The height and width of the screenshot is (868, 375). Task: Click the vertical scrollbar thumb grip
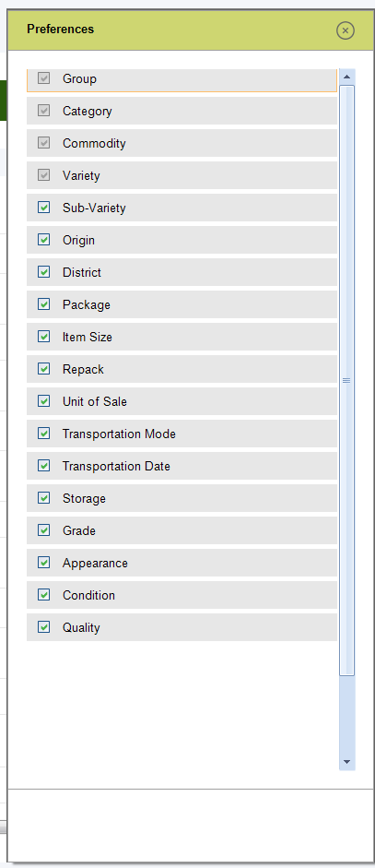pyautogui.click(x=346, y=380)
